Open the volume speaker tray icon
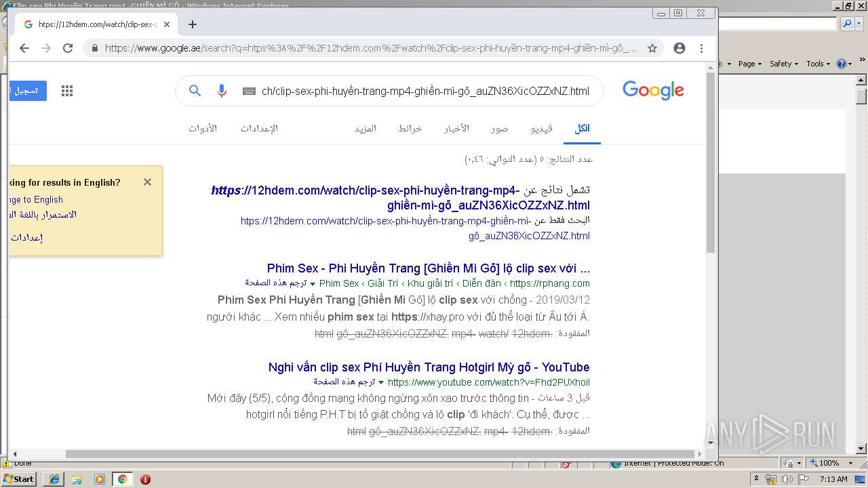Screen dimensions: 868x488 (787, 479)
